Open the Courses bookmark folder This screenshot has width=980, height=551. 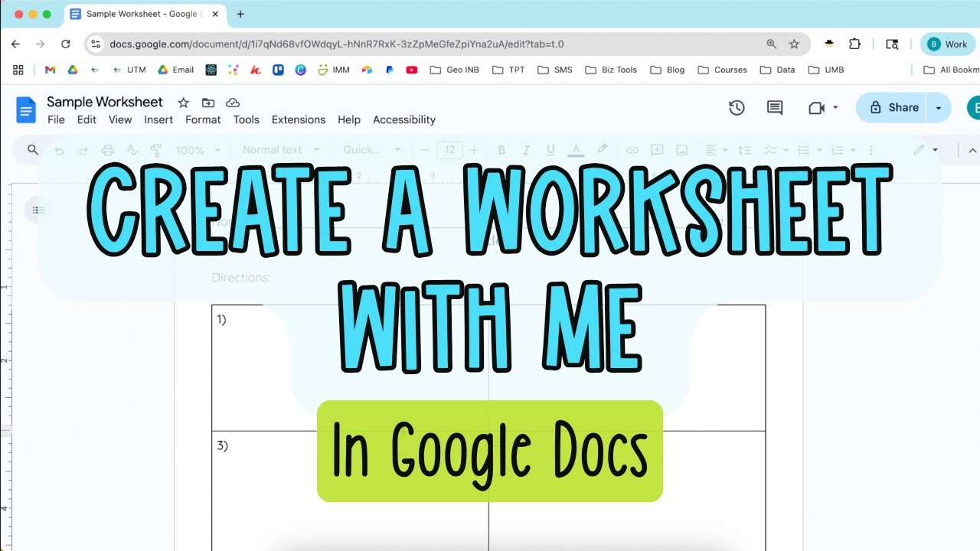pyautogui.click(x=722, y=70)
